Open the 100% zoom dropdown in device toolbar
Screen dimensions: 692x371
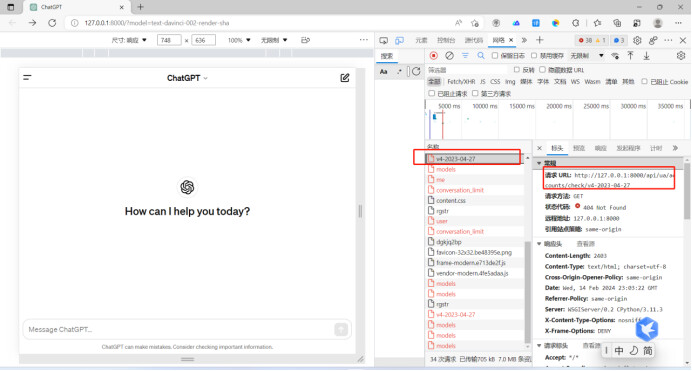click(x=239, y=40)
